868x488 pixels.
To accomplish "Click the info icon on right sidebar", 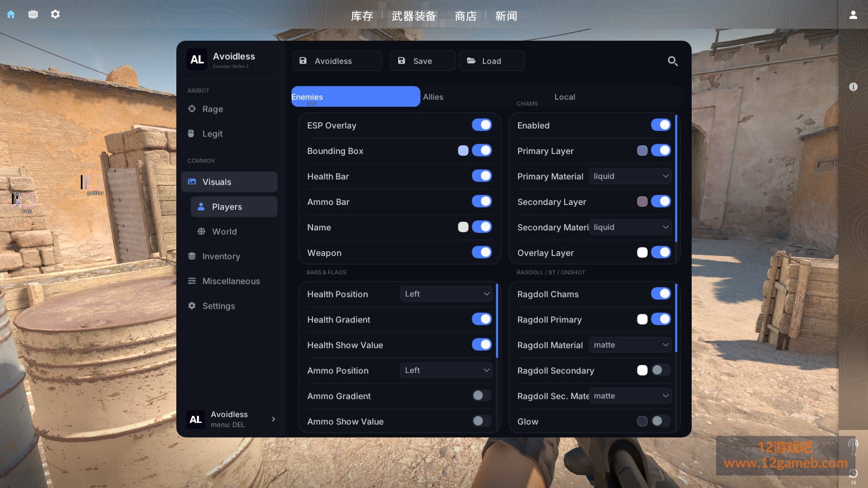I will (x=853, y=87).
